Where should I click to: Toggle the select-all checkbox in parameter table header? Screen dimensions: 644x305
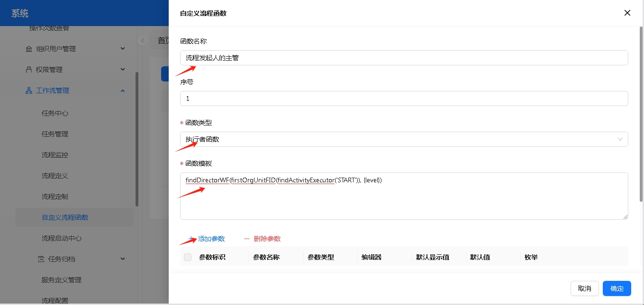pos(188,257)
